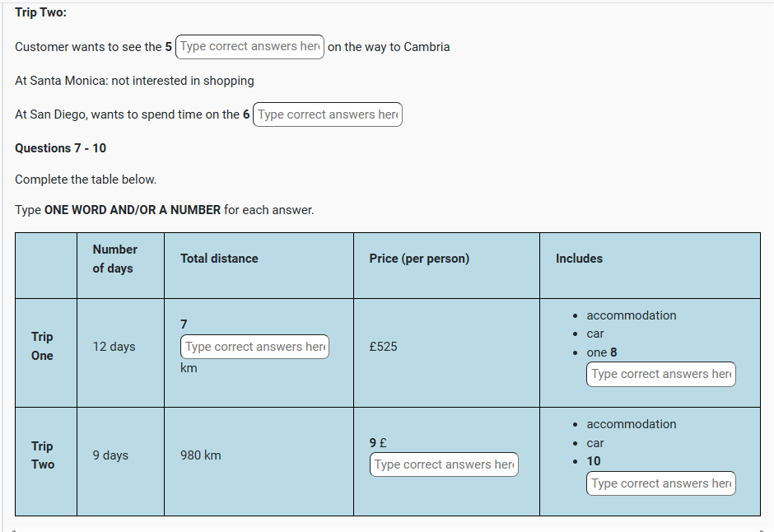The image size is (774, 532).
Task: Click the "£525" price cell
Action: (383, 347)
